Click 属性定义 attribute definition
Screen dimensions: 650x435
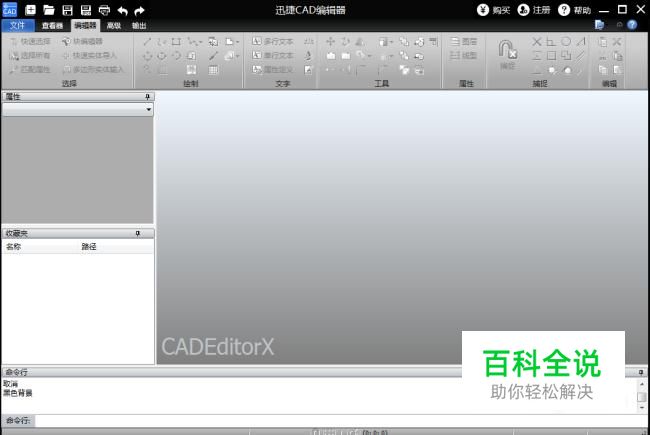[273, 69]
